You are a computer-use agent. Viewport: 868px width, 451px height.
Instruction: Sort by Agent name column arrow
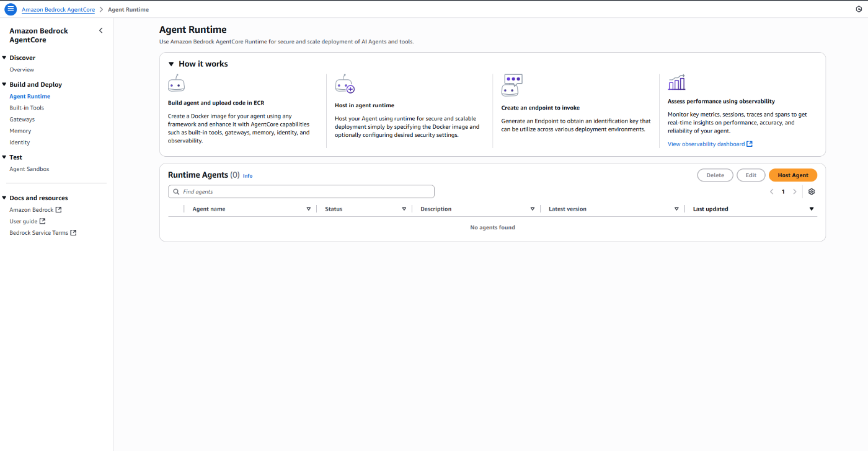(x=309, y=209)
